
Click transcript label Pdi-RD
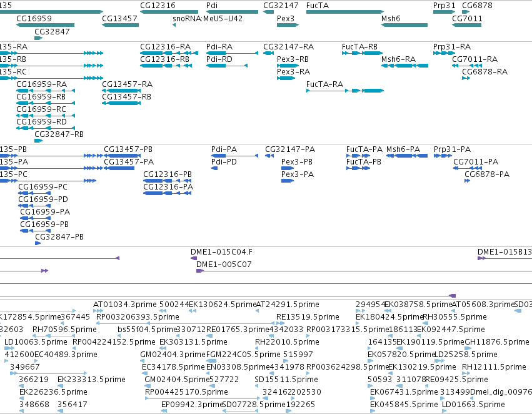pyautogui.click(x=219, y=59)
